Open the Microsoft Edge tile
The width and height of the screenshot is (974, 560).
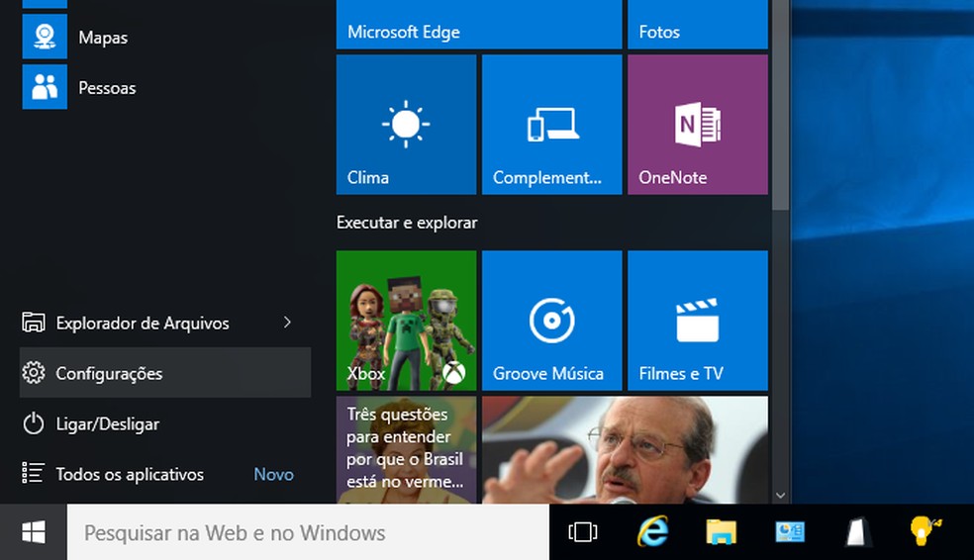(x=479, y=24)
